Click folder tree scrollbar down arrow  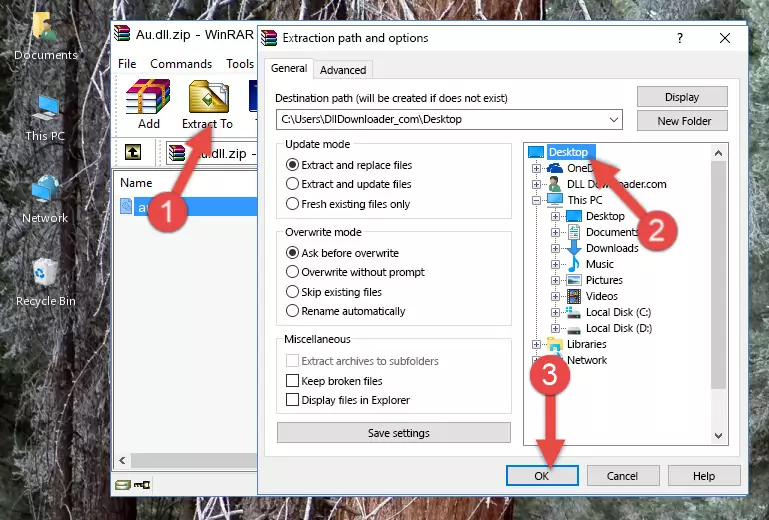coord(718,436)
